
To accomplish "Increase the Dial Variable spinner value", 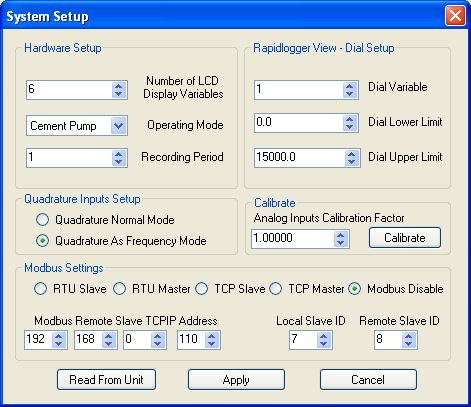I will (x=350, y=86).
